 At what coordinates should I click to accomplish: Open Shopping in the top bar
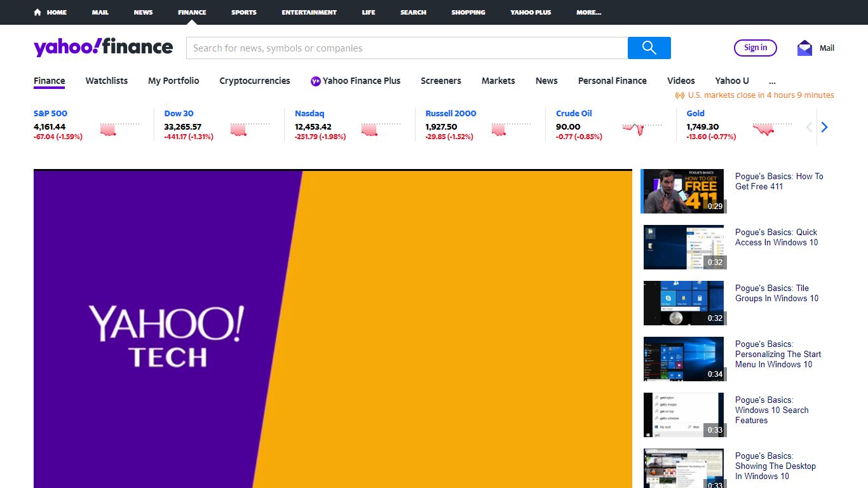pos(468,12)
